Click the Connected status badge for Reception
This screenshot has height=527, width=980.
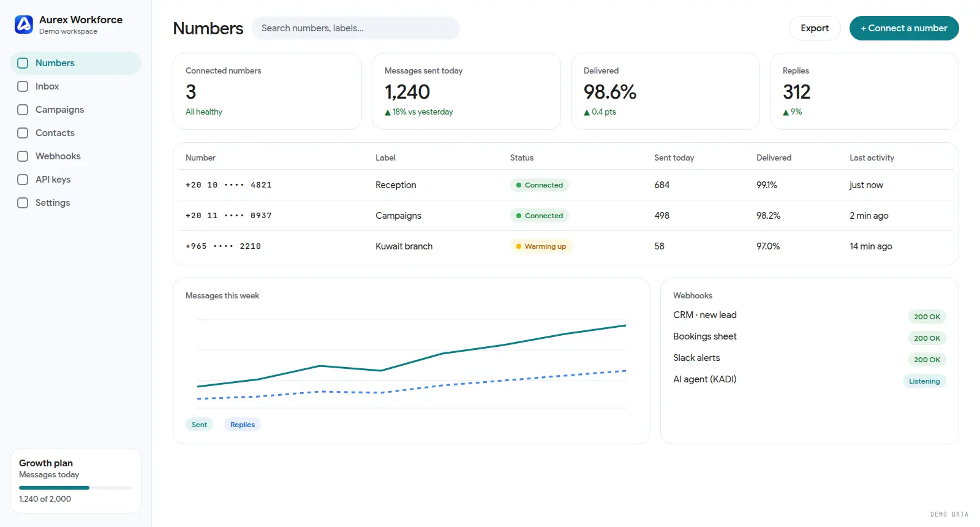[x=540, y=185]
